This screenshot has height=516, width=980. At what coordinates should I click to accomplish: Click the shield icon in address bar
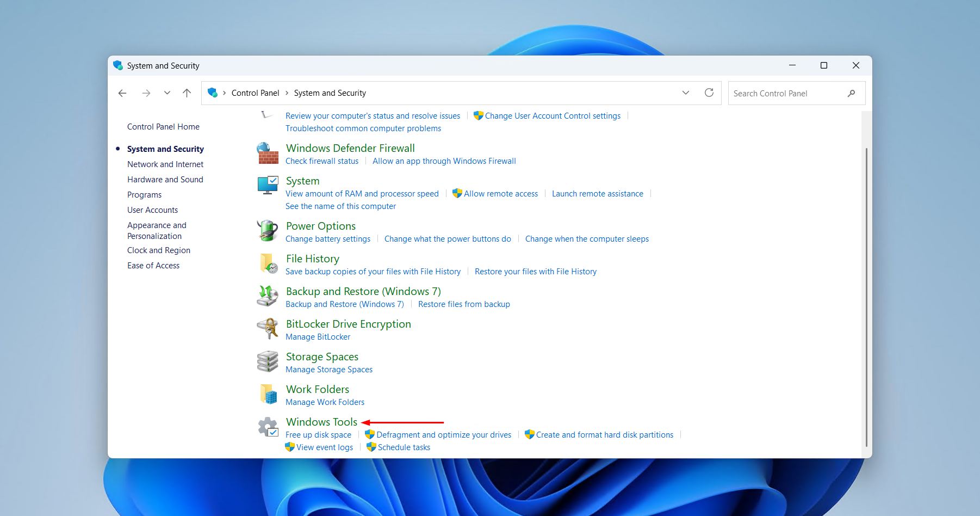[x=213, y=93]
